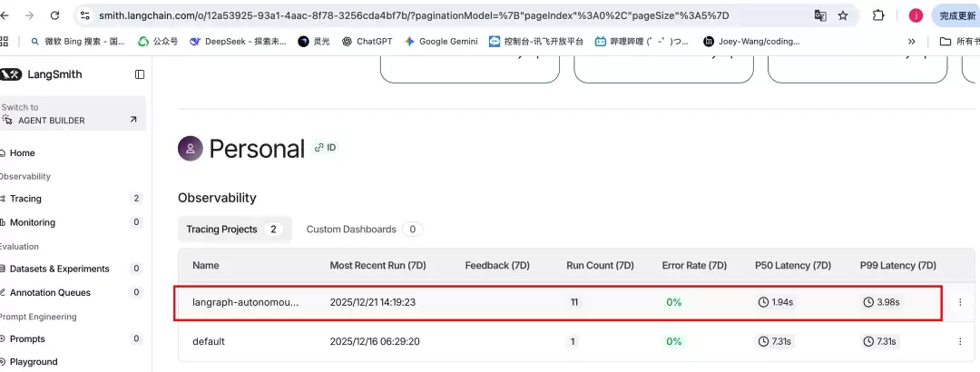This screenshot has width=980, height=372.
Task: Open the profile avatar J
Action: [916, 15]
